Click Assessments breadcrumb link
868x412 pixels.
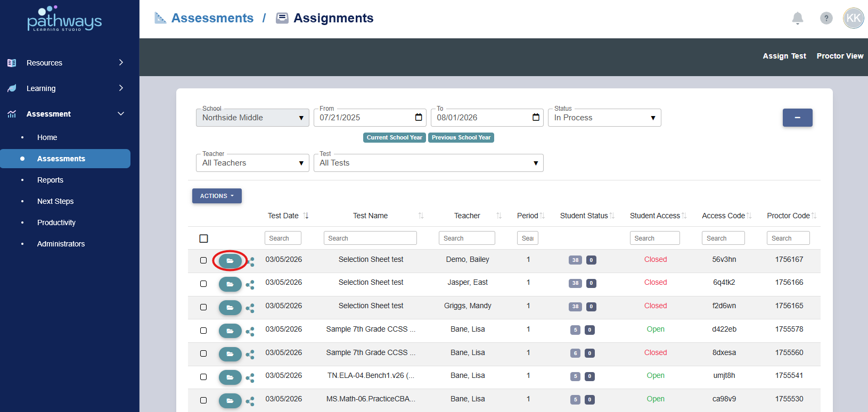pyautogui.click(x=212, y=18)
